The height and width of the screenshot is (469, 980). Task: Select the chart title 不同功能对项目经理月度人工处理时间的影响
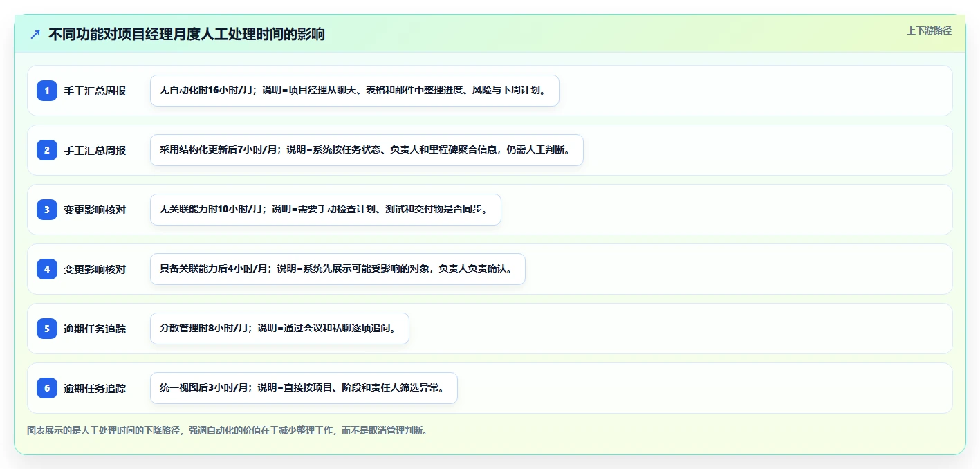187,34
